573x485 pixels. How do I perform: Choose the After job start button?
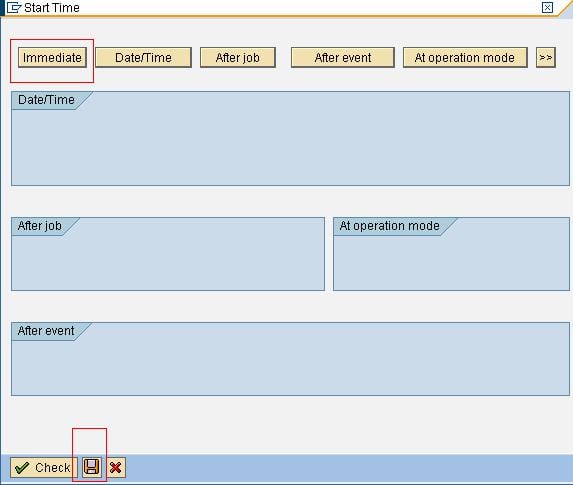[238, 57]
